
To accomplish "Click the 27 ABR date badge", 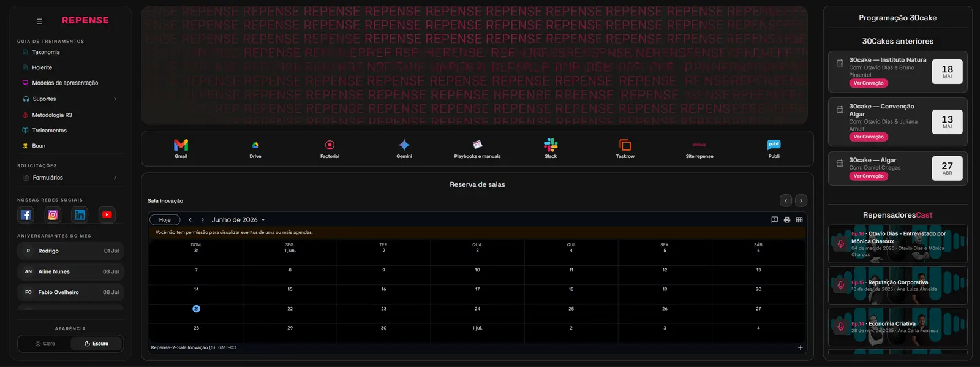I will pos(948,168).
